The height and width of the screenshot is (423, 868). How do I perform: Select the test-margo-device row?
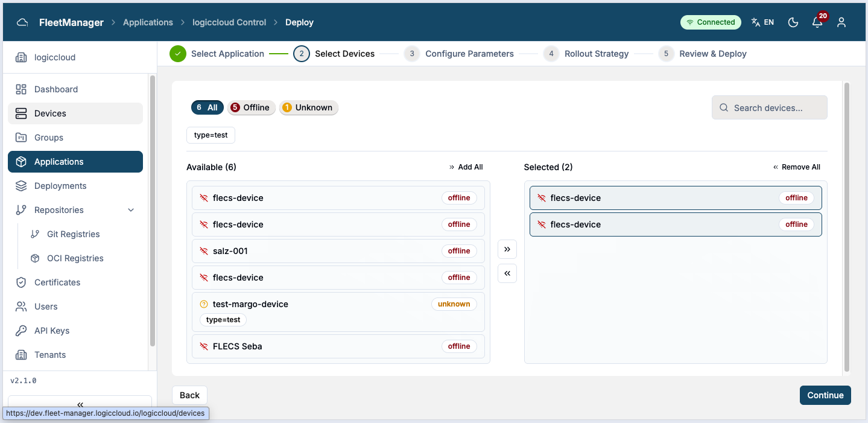click(x=338, y=312)
